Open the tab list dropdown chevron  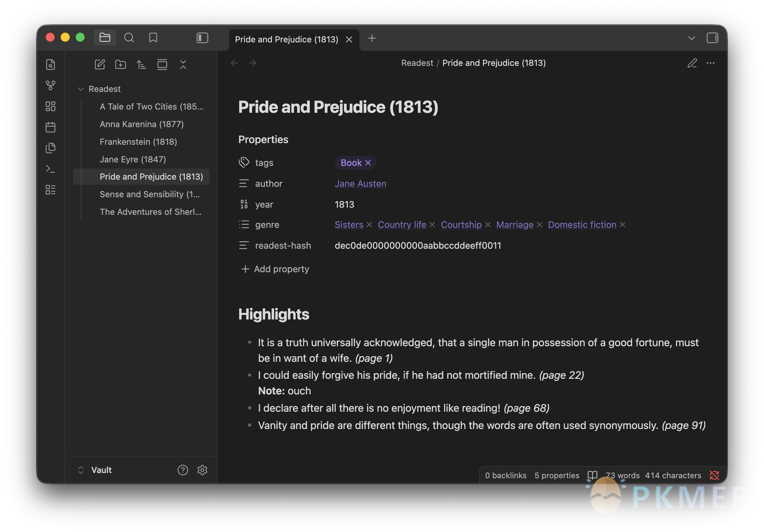(x=691, y=38)
